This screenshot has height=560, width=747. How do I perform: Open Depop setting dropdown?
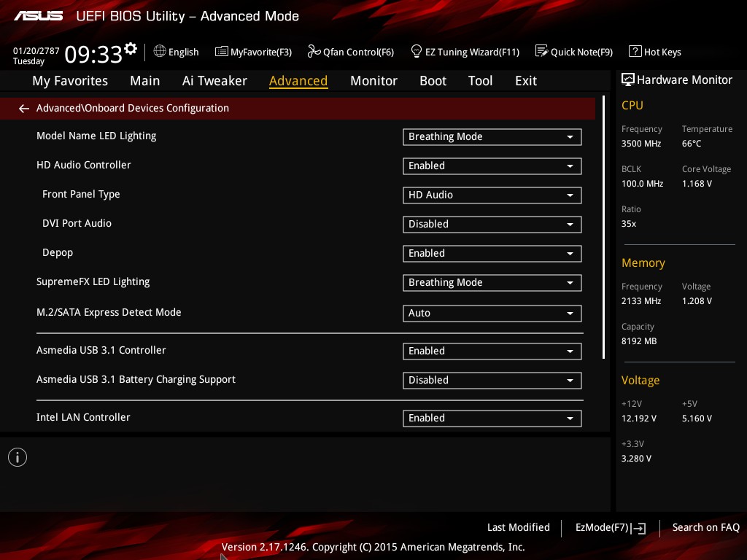(x=492, y=253)
